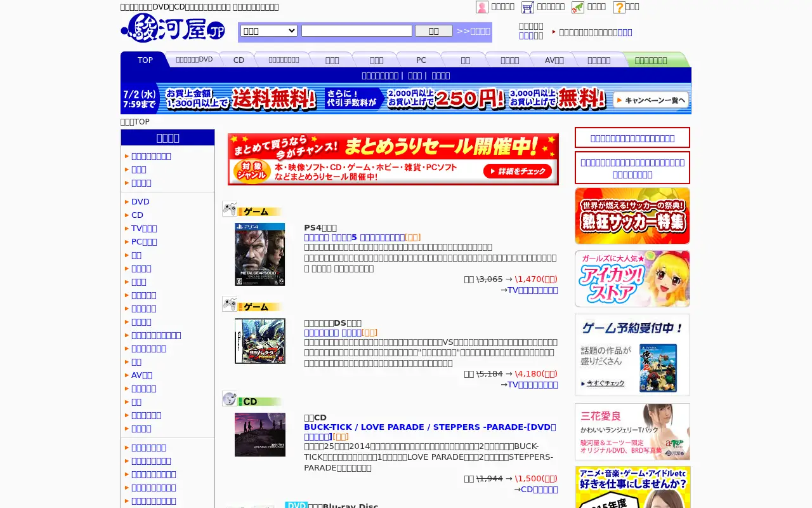Image resolution: width=812 pixels, height=508 pixels.
Task: Click the red price \4,180
Action: click(536, 374)
